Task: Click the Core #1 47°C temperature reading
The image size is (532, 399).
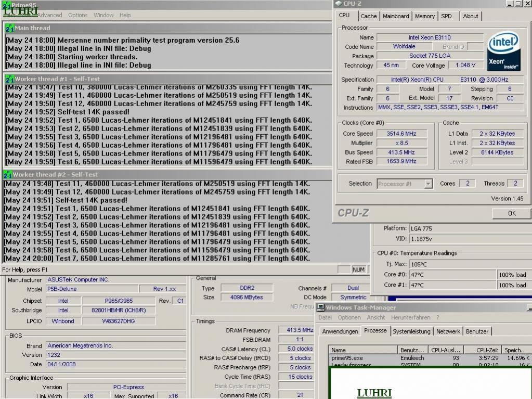Action: [452, 285]
